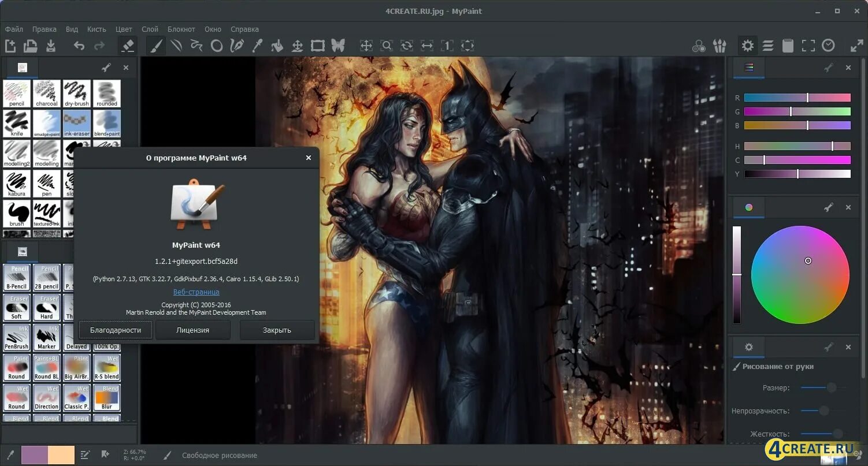868x466 pixels.
Task: Select the Flood Fill bucket tool
Action: [277, 46]
